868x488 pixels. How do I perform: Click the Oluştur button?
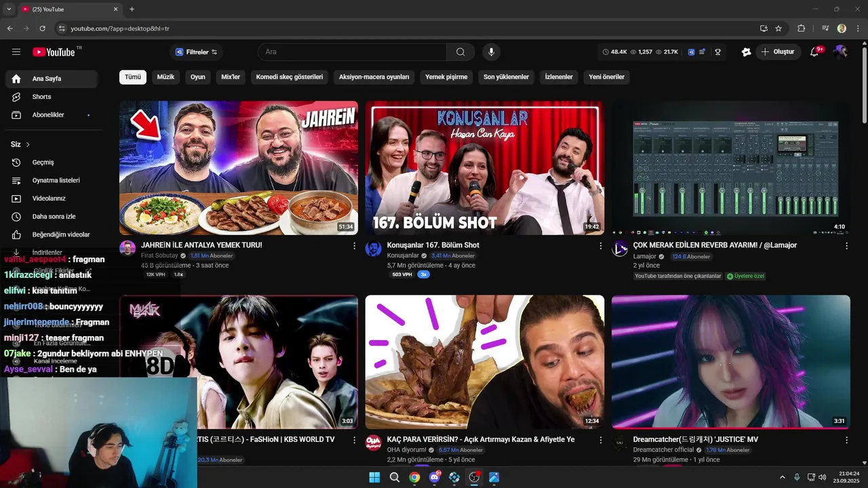click(x=778, y=52)
